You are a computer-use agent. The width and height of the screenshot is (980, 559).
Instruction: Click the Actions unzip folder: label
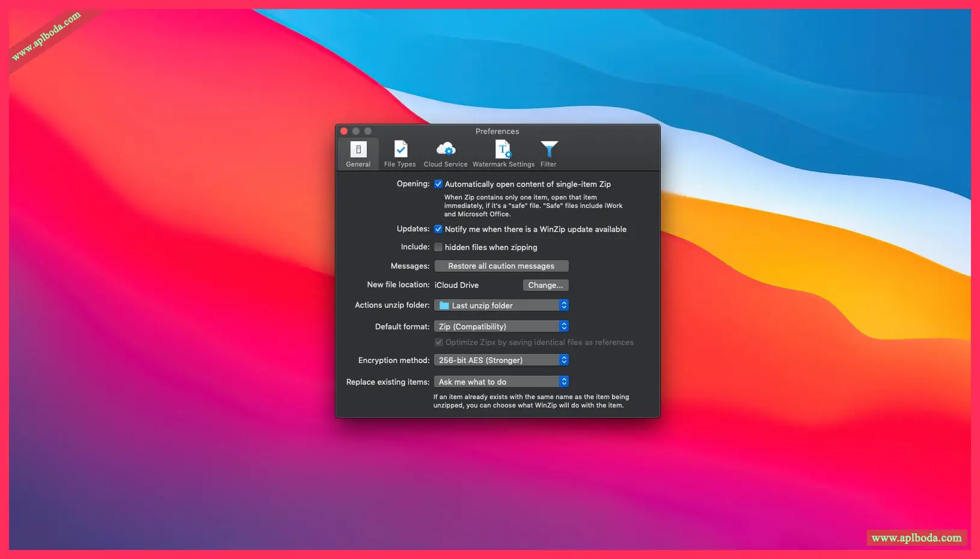point(393,305)
